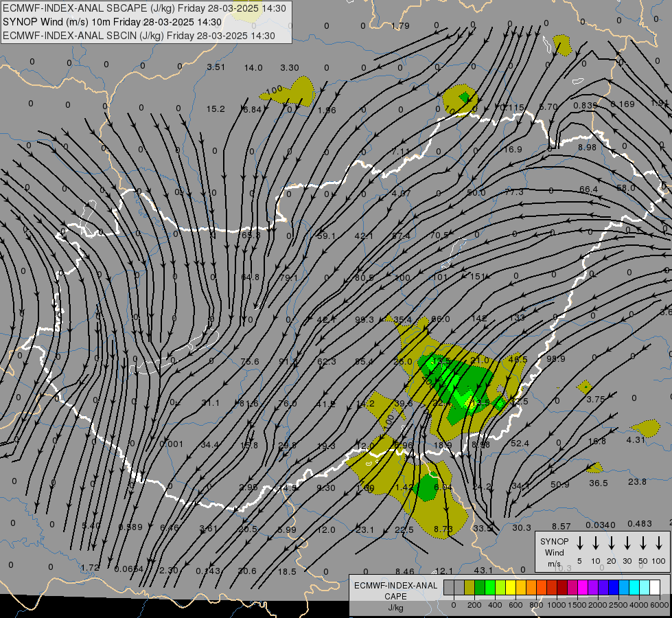
Task: Pick the dark red CAPE legend swatch
Action: tap(562, 587)
